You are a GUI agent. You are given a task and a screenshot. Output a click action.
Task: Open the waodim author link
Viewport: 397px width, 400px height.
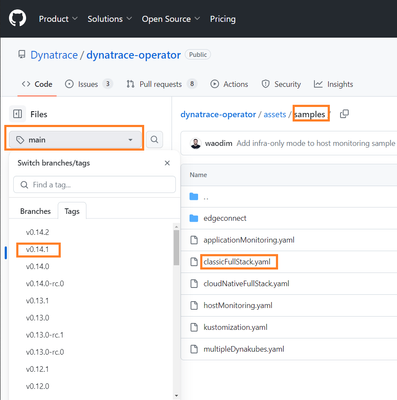tap(218, 143)
